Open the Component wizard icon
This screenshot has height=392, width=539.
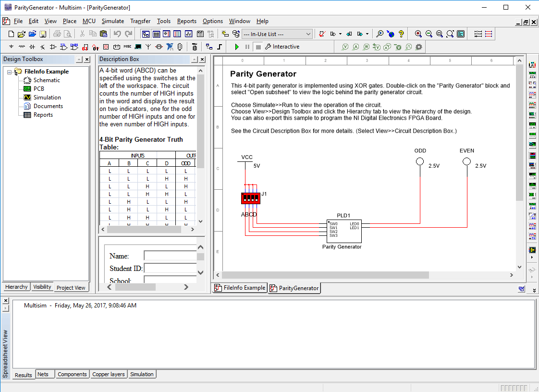(x=225, y=34)
